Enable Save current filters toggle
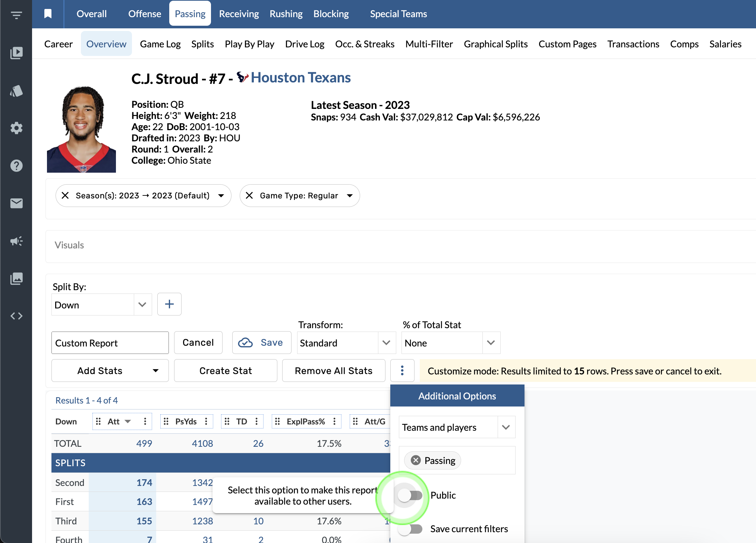The height and width of the screenshot is (543, 756). pos(410,529)
